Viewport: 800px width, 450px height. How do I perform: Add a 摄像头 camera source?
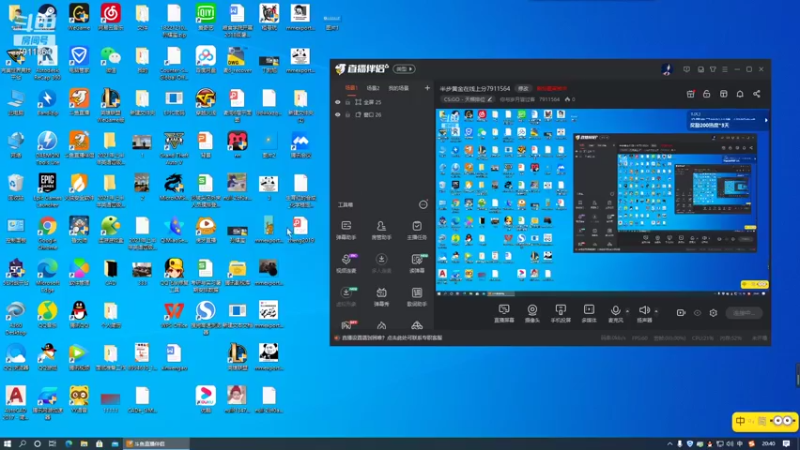(x=532, y=313)
